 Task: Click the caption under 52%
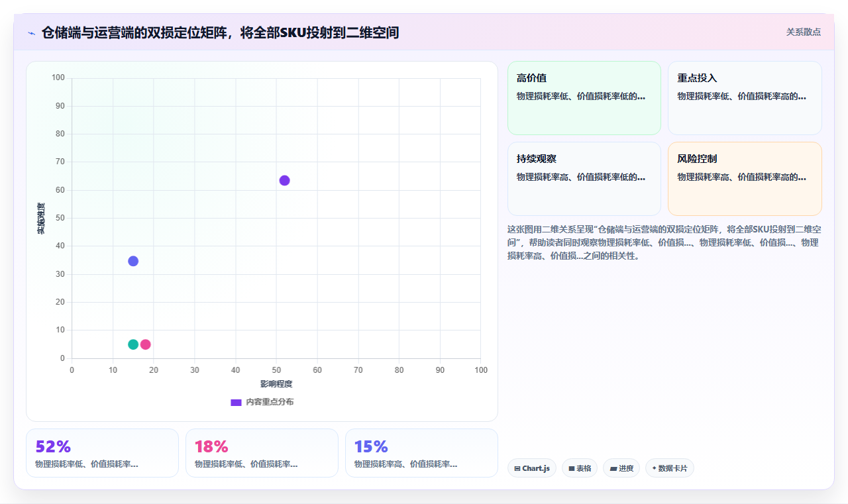coord(87,464)
